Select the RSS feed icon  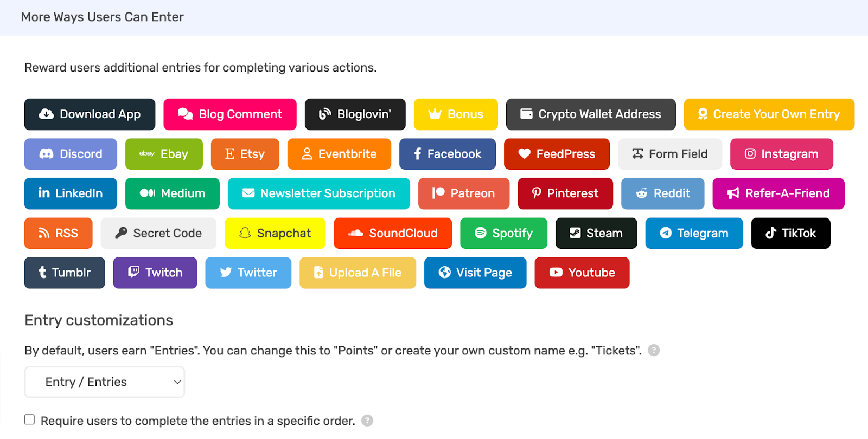click(44, 233)
